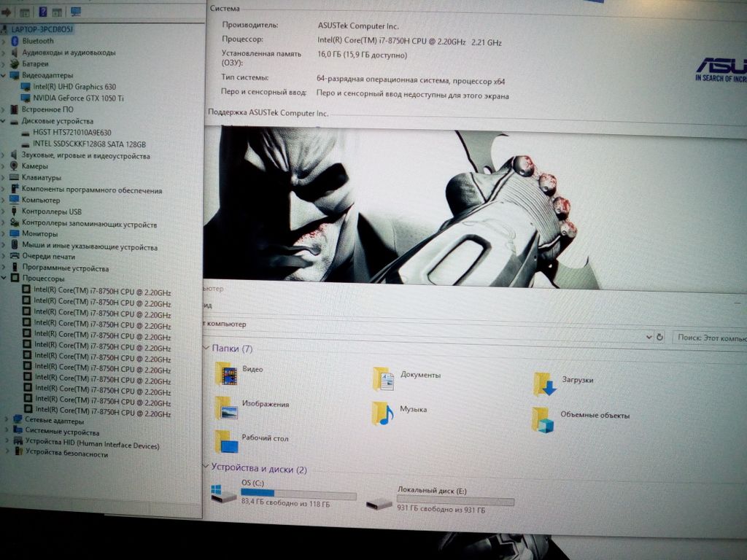Select NVIDIA GeForce GTX 1050 Ti device
747x560 pixels.
(x=78, y=98)
